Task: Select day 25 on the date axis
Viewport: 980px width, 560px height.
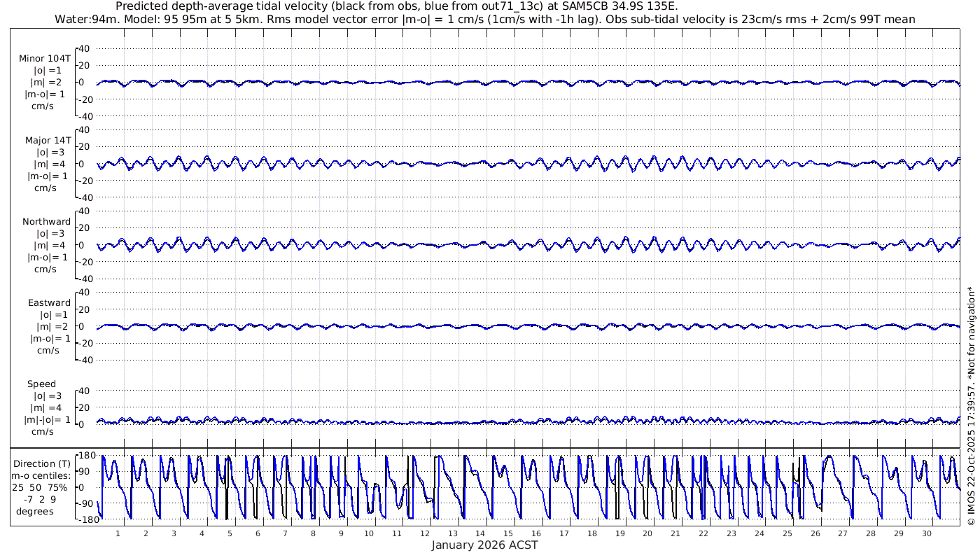Action: tap(787, 533)
